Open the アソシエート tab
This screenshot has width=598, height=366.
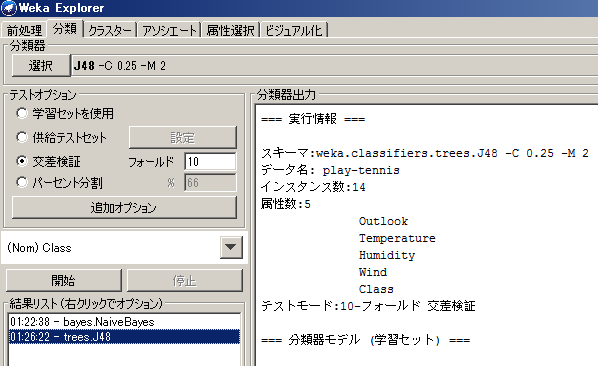(x=170, y=30)
